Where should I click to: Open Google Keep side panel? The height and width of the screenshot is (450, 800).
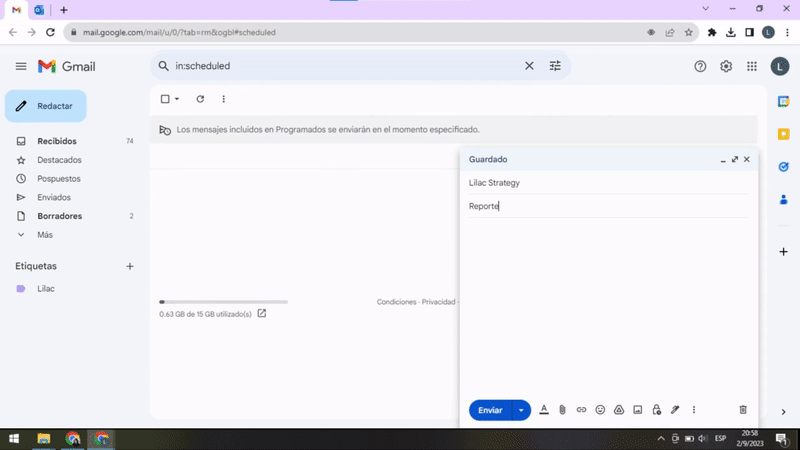click(783, 134)
